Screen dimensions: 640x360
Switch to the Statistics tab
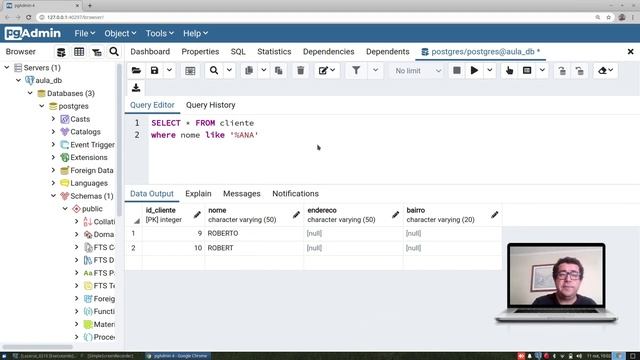coord(274,52)
